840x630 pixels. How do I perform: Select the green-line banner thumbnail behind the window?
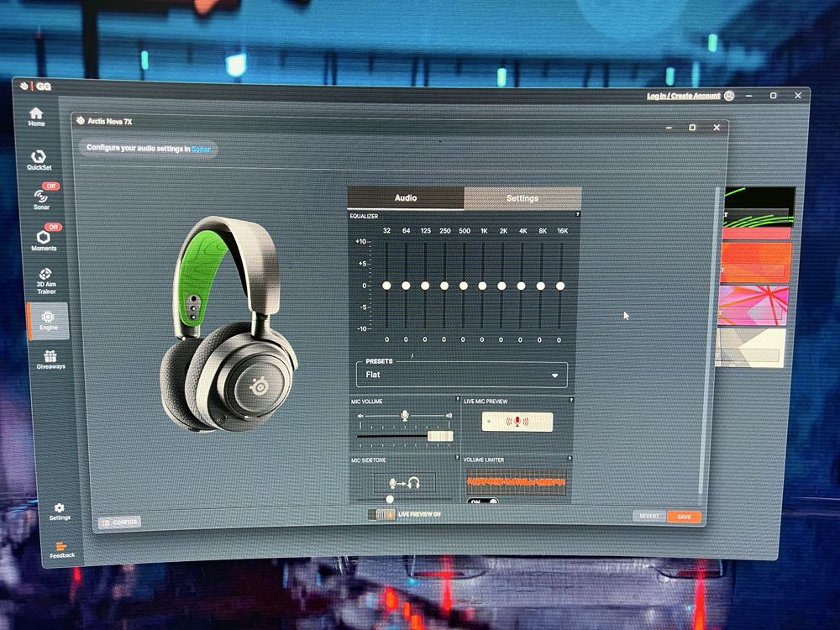(759, 207)
